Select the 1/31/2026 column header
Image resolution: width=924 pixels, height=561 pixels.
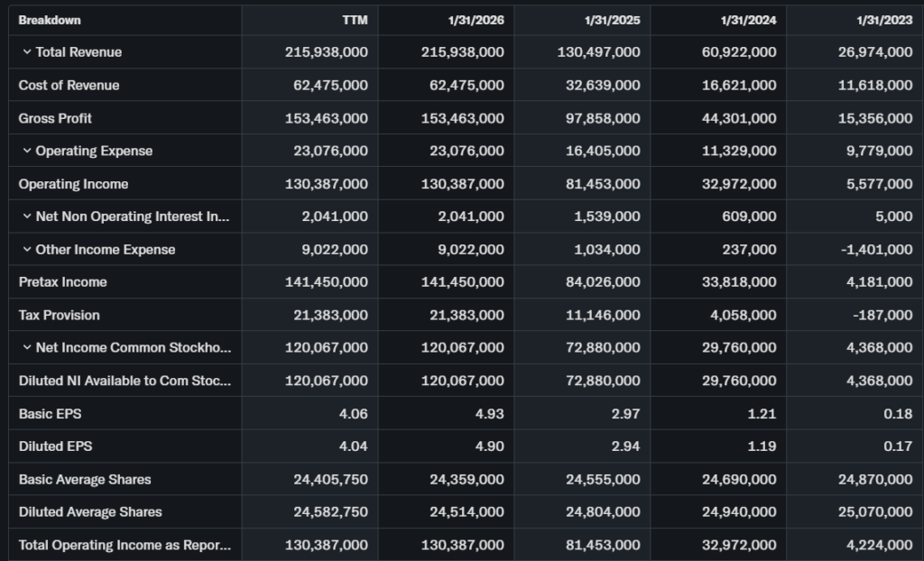[x=475, y=20]
